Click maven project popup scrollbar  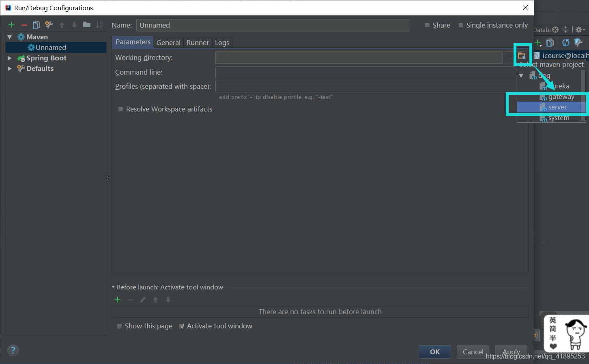click(x=583, y=96)
